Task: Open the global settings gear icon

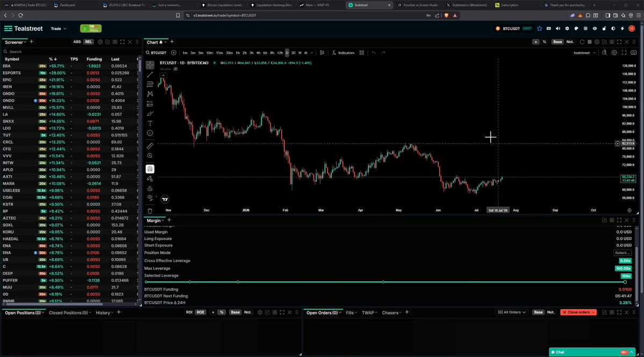Action: [x=567, y=29]
